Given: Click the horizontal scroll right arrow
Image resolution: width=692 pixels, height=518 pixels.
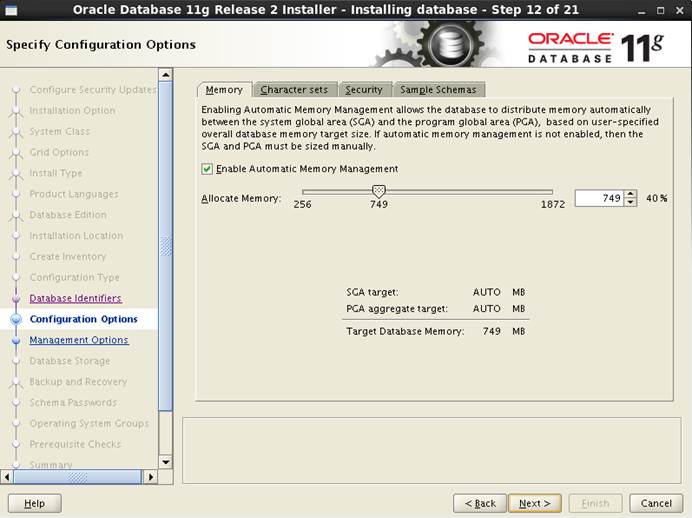Looking at the screenshot, I should point(150,477).
